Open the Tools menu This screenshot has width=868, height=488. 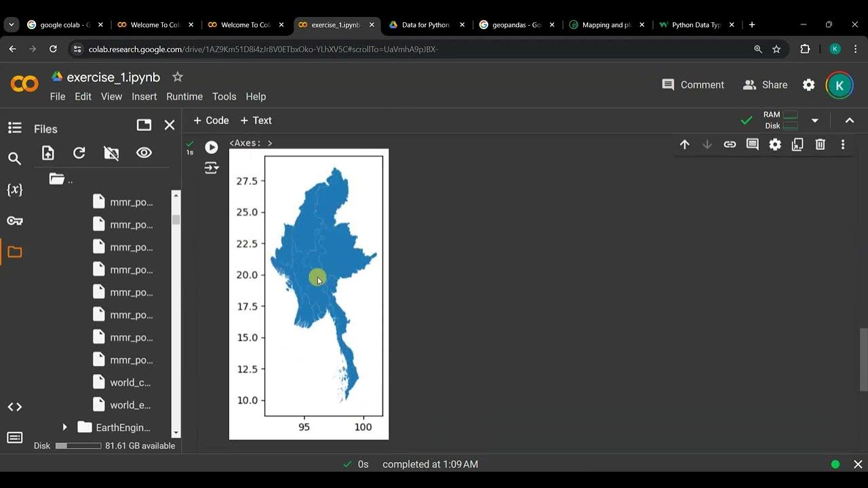pyautogui.click(x=224, y=96)
